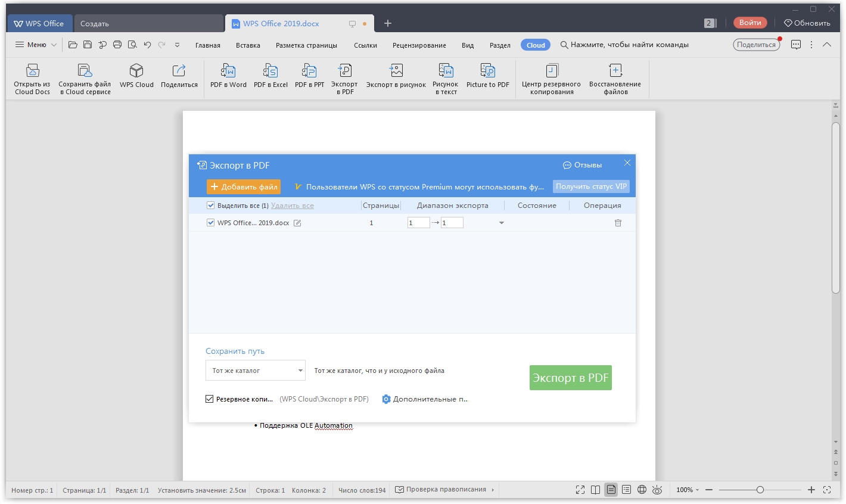Image resolution: width=846 pixels, height=504 pixels.
Task: Undo the last action
Action: (147, 45)
